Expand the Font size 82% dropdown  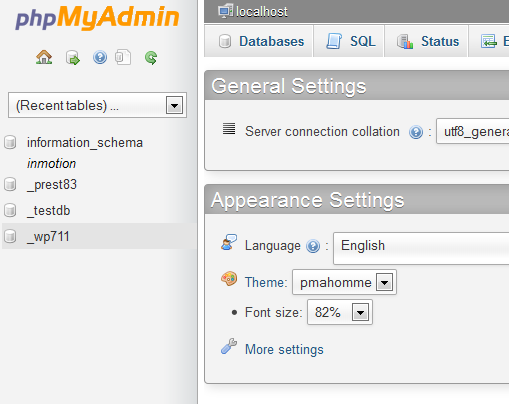pos(340,312)
